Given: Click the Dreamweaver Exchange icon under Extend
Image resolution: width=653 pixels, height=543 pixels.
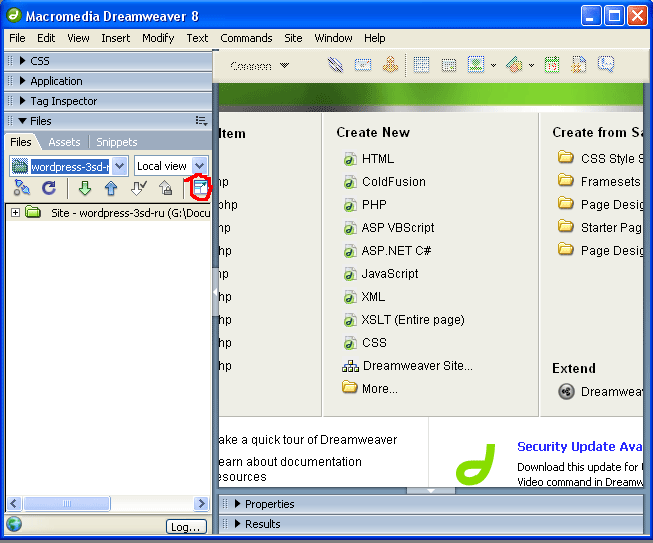Looking at the screenshot, I should coord(566,391).
